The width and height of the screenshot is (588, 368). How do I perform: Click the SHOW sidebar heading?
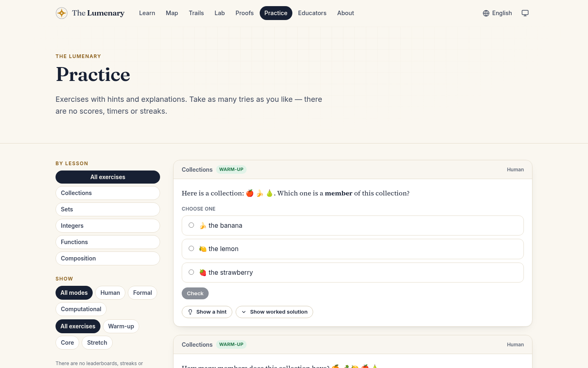coord(65,279)
